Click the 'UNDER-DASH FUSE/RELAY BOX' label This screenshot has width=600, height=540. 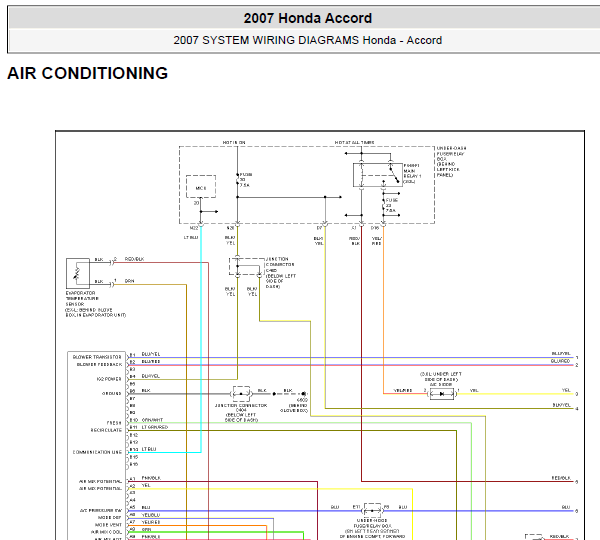tap(451, 162)
